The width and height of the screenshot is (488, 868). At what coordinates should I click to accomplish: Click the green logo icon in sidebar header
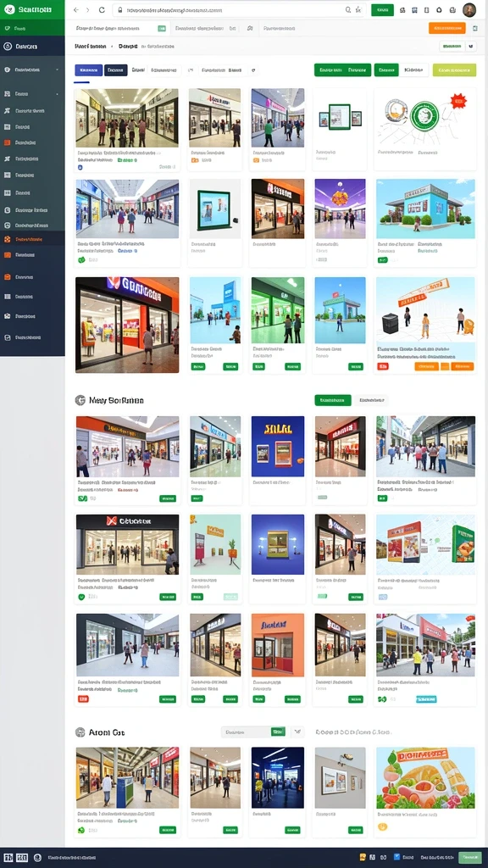pos(8,9)
